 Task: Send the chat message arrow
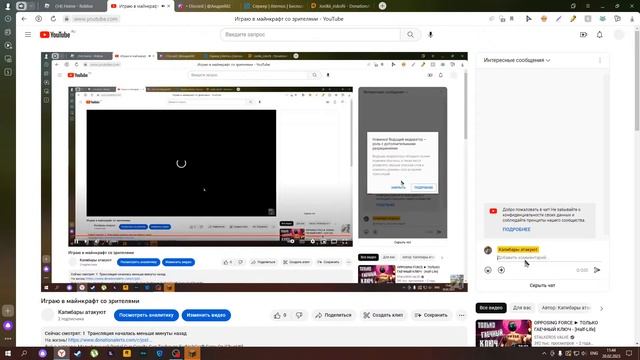(x=597, y=270)
